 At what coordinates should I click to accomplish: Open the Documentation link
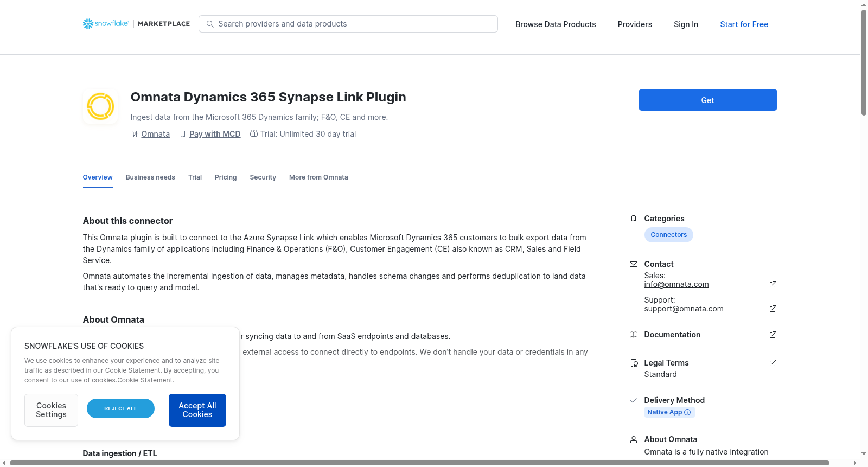(672, 335)
